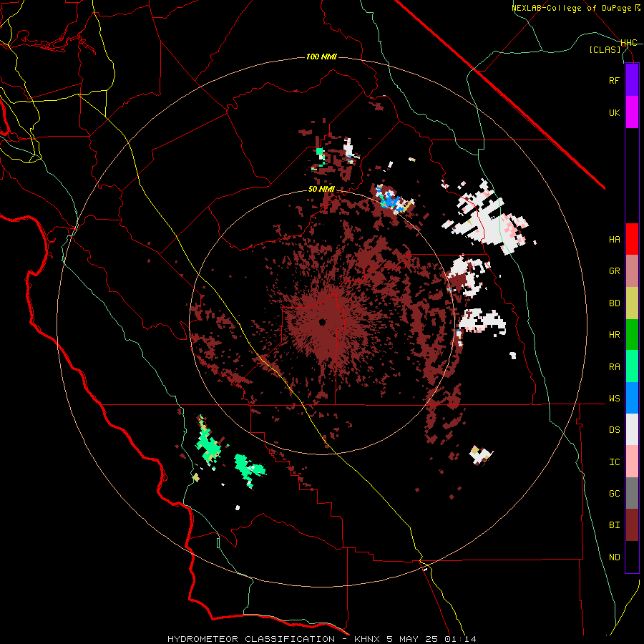The image size is (644, 644).
Task: Click the UK legend label
Action: [614, 112]
